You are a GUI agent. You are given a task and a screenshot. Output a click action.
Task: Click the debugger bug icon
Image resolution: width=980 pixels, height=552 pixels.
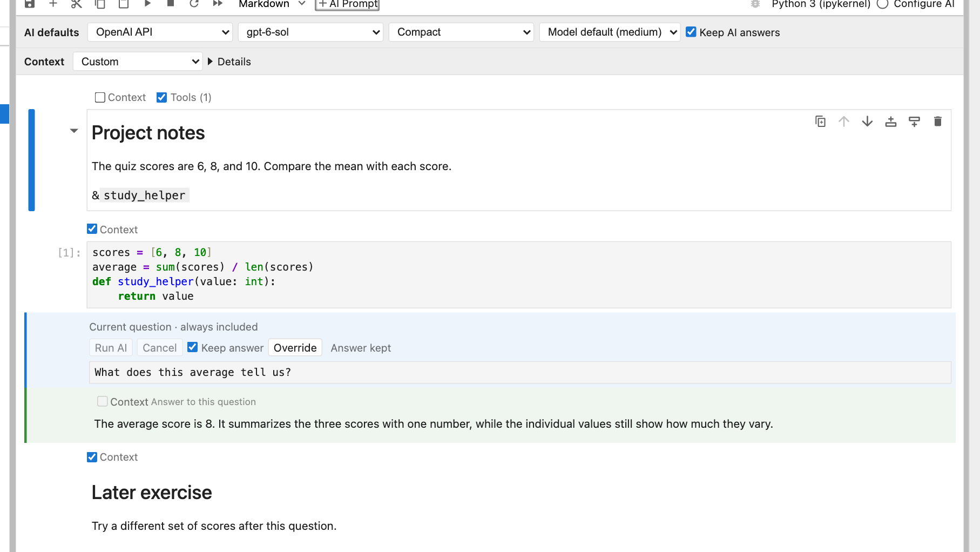click(x=755, y=4)
